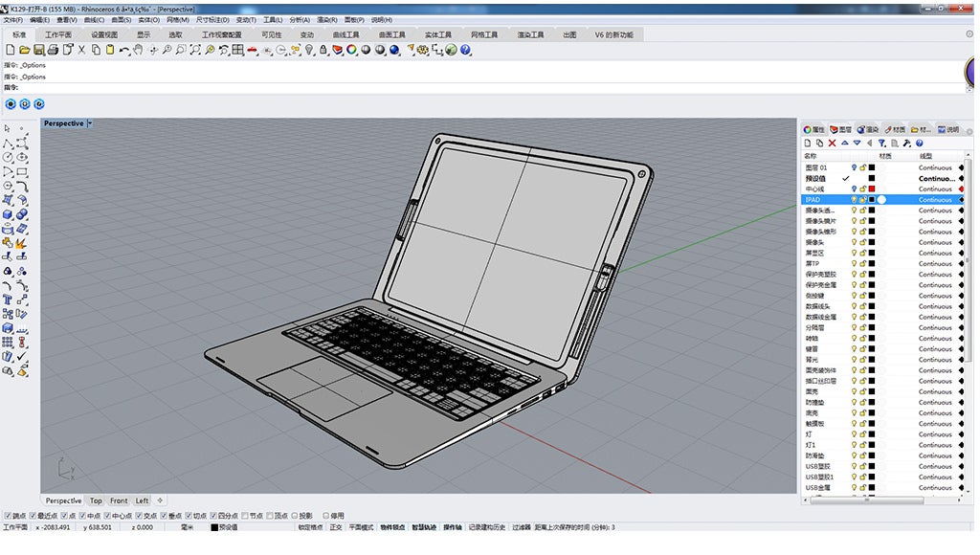Click the Undo arrow icon
The height and width of the screenshot is (555, 980).
[x=124, y=50]
